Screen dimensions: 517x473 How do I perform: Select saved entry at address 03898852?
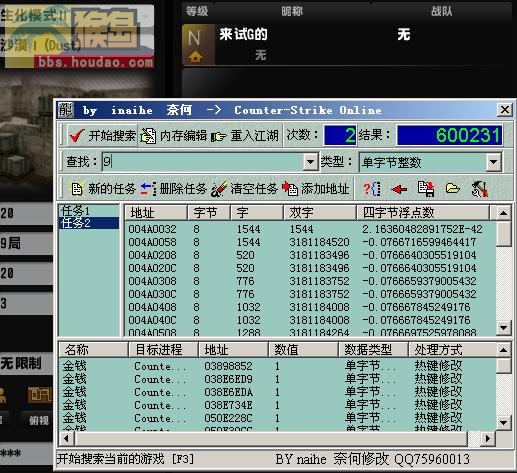pyautogui.click(x=277, y=366)
